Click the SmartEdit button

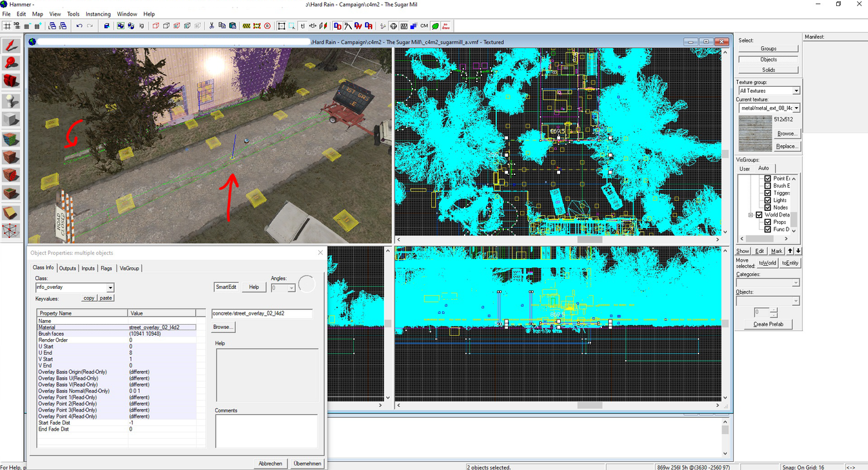(x=226, y=287)
